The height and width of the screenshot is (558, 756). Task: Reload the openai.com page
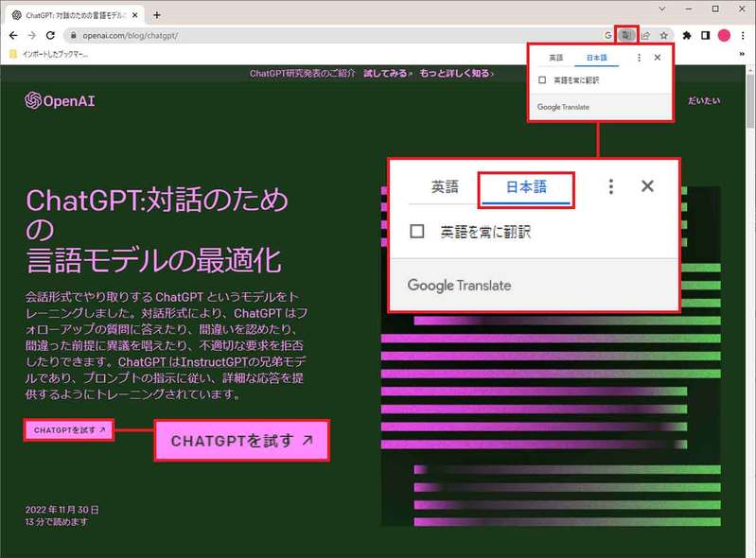[x=50, y=35]
